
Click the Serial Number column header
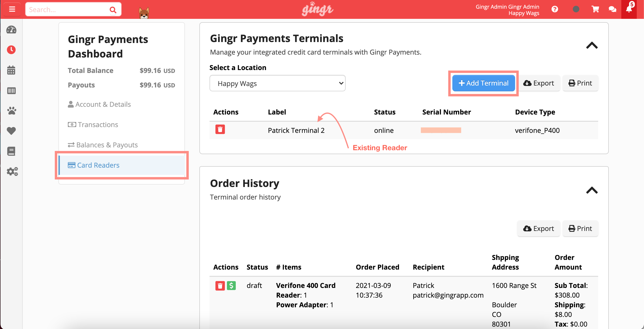(x=447, y=112)
